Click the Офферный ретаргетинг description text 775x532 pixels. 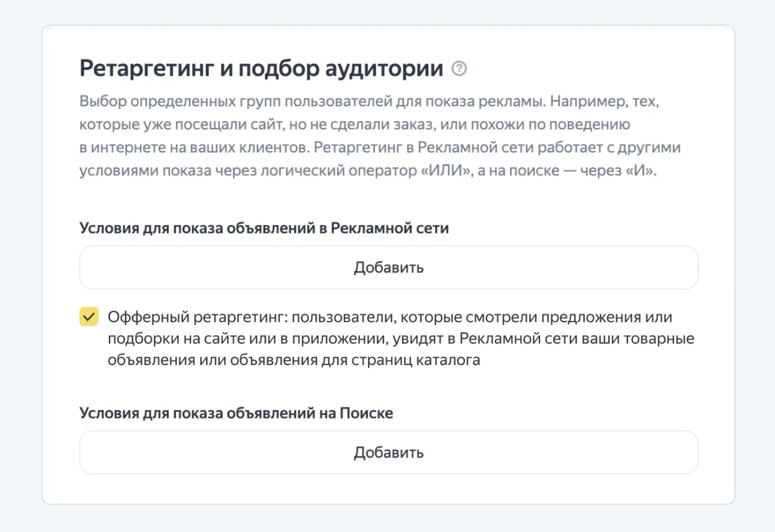(x=401, y=338)
